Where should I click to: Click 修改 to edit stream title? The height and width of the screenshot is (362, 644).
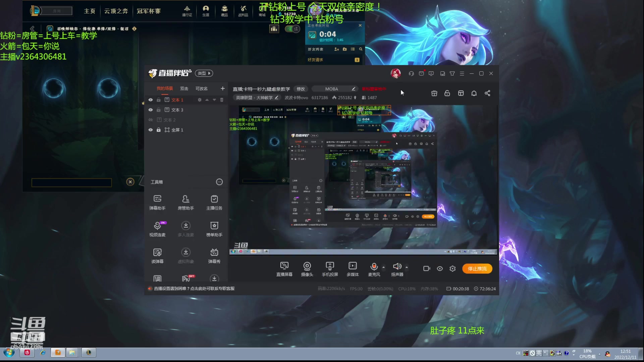click(301, 89)
